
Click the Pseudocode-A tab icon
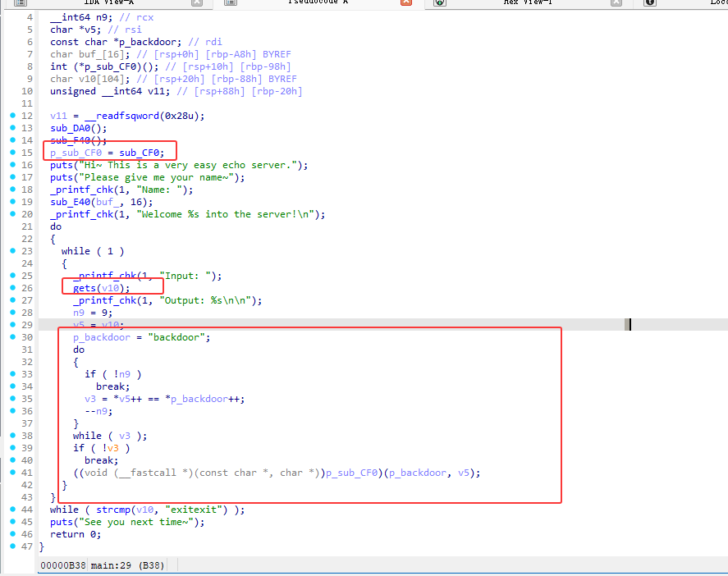click(x=230, y=3)
